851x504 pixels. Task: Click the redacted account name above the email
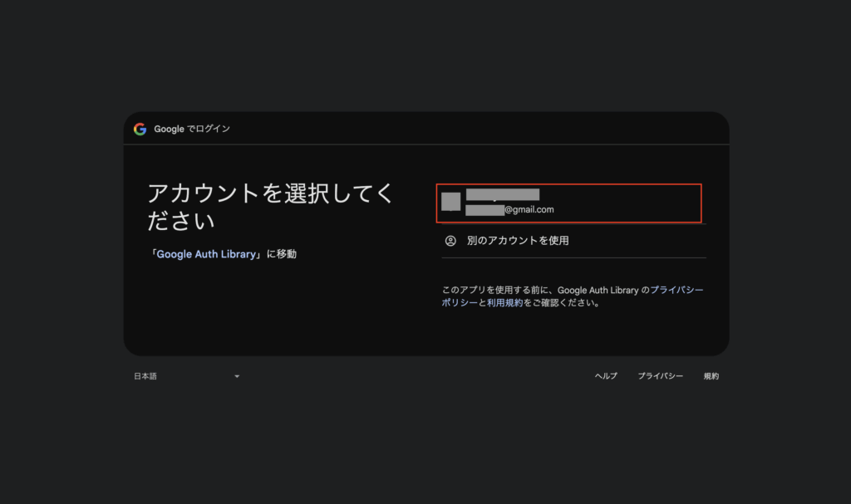point(502,194)
